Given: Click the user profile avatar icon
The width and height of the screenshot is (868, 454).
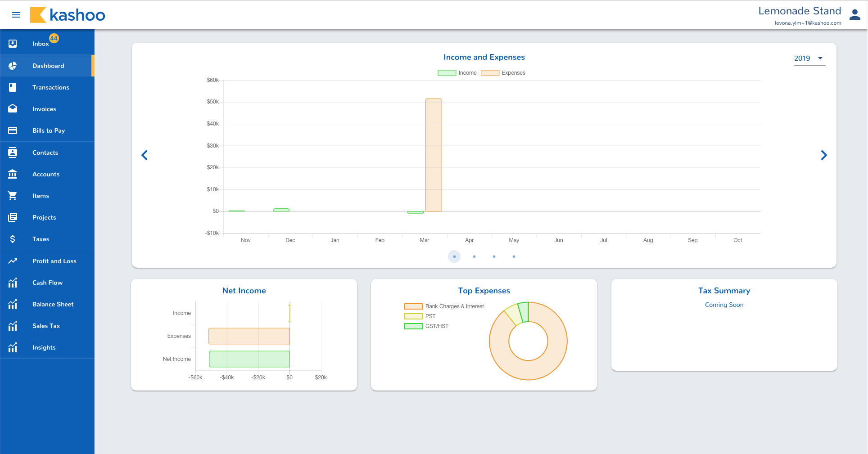Looking at the screenshot, I should click(854, 15).
